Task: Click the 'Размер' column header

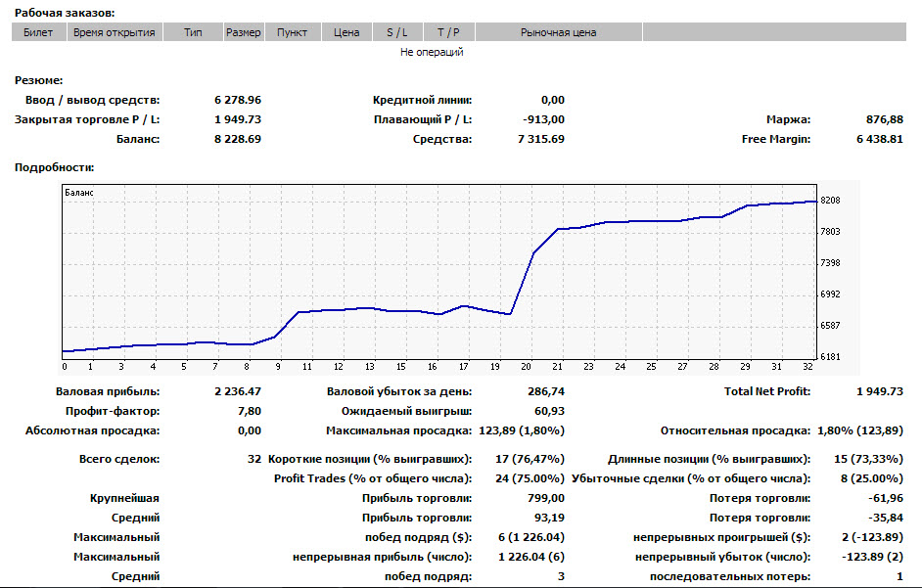Action: (244, 32)
